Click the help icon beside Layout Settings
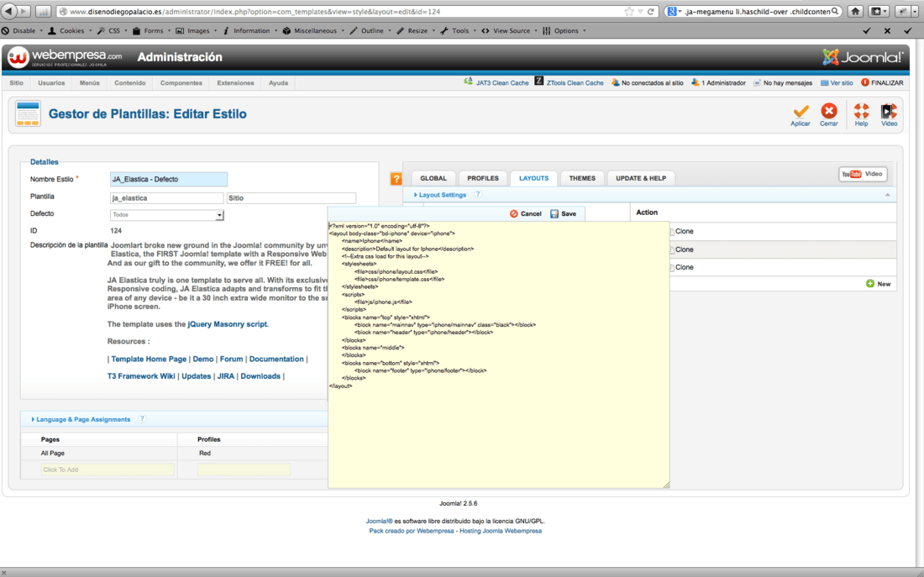924x577 pixels. pyautogui.click(x=478, y=195)
